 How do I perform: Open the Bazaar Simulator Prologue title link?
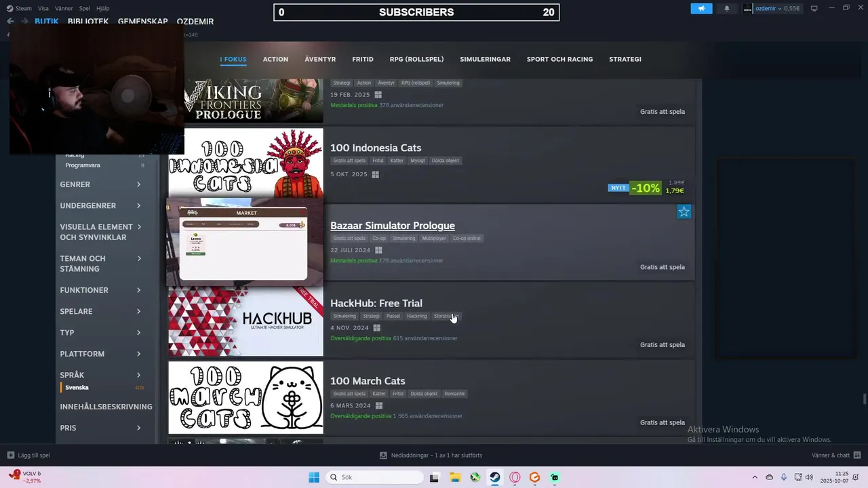[393, 226]
